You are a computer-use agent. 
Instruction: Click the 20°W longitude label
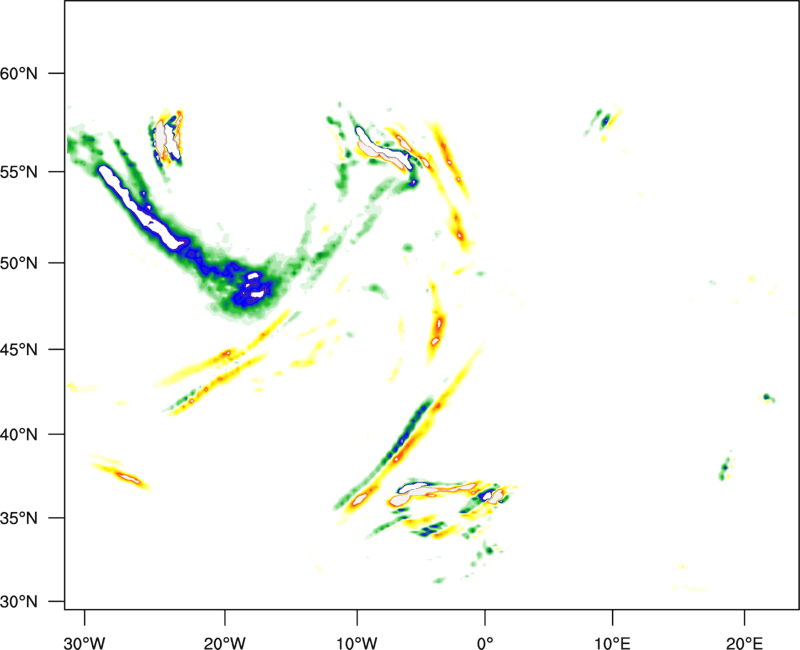224,643
